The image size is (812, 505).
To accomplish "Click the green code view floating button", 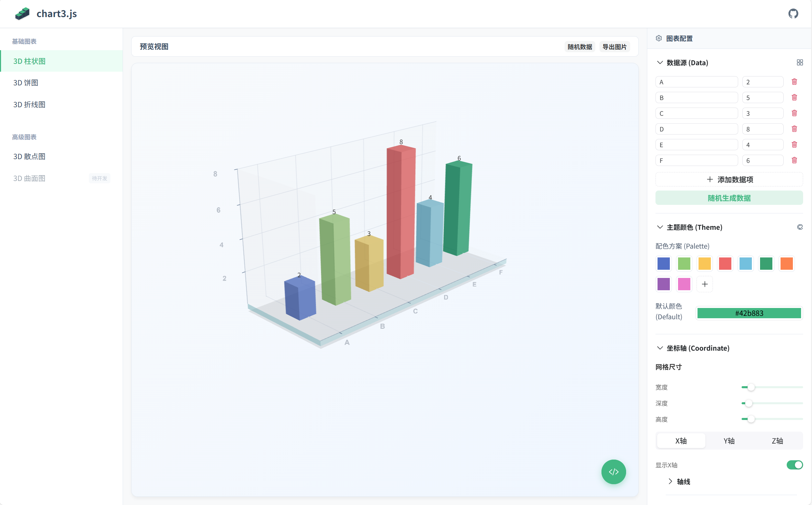I will [613, 472].
